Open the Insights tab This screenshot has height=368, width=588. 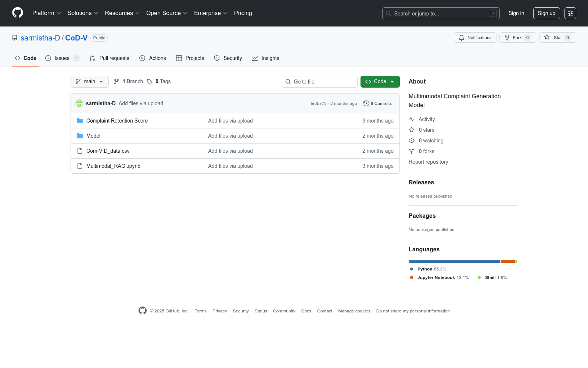coord(265,58)
